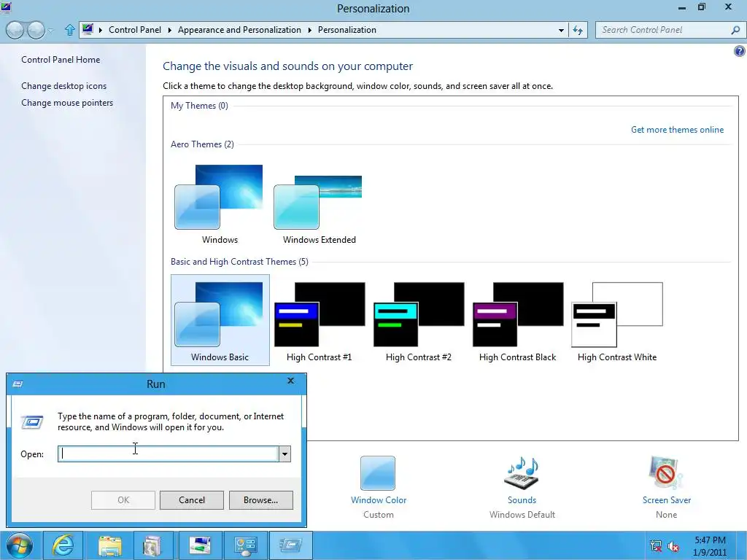Click Change mouse pointers link
The width and height of the screenshot is (747, 560).
(x=67, y=102)
